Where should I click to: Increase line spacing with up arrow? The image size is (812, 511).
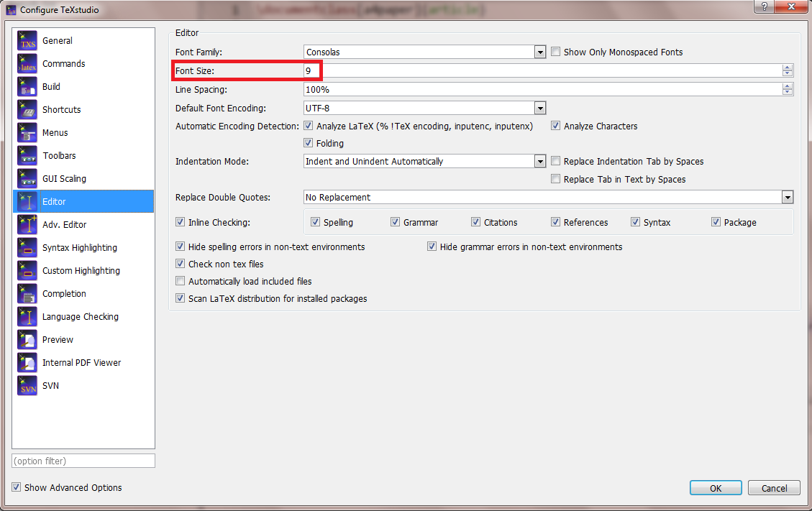[x=788, y=86]
